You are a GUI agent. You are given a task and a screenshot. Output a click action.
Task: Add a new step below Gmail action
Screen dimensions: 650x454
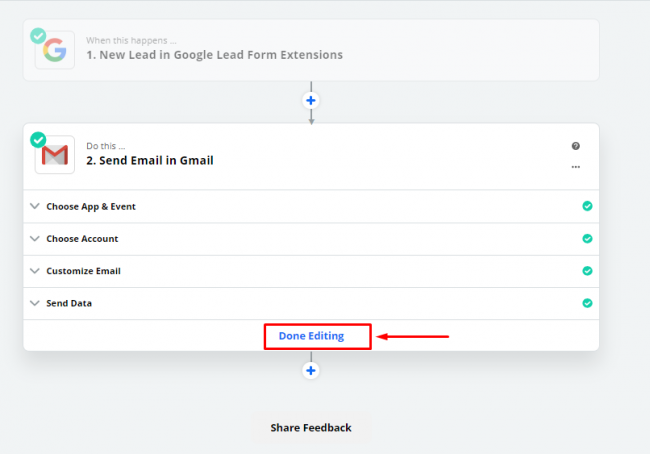pyautogui.click(x=311, y=370)
